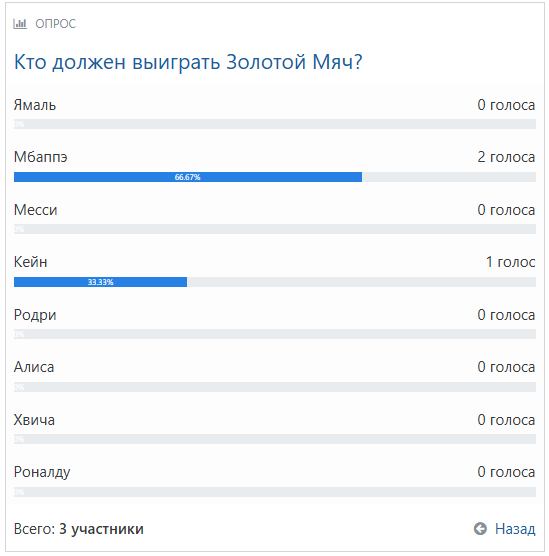Select the Ямаль option label

tap(35, 105)
